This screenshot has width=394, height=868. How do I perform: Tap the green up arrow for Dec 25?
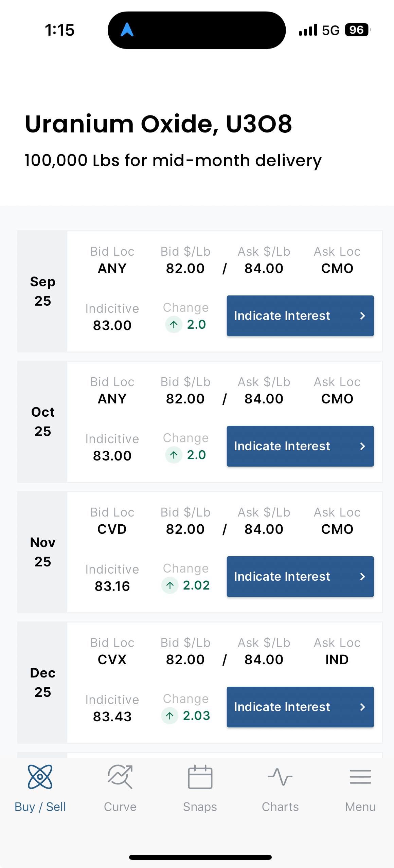pos(170,716)
